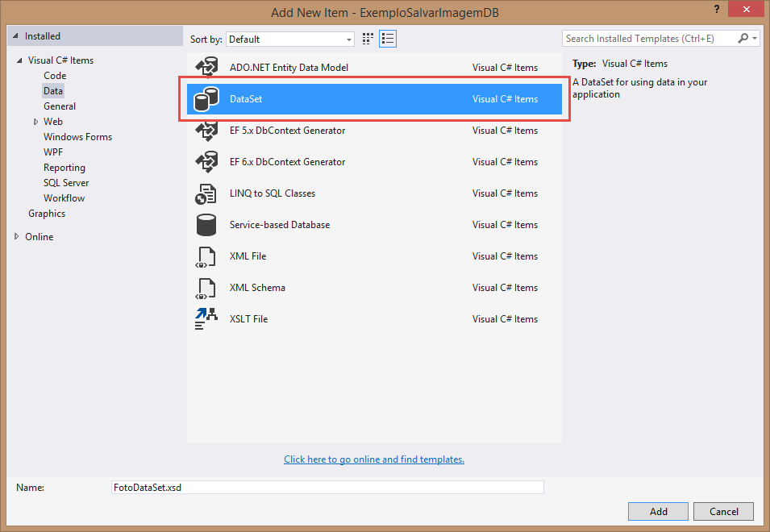Pick the XML File template icon
This screenshot has width=770, height=532.
click(206, 256)
